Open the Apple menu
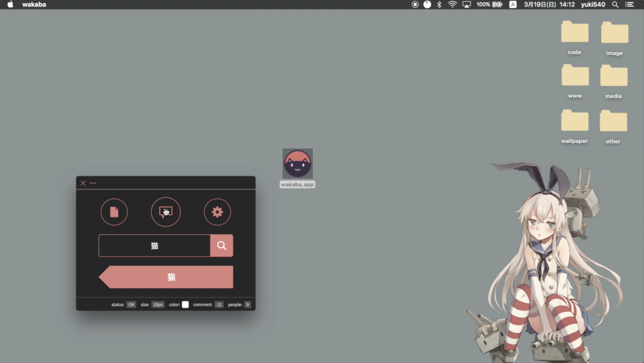The width and height of the screenshot is (644, 363). 10,5
